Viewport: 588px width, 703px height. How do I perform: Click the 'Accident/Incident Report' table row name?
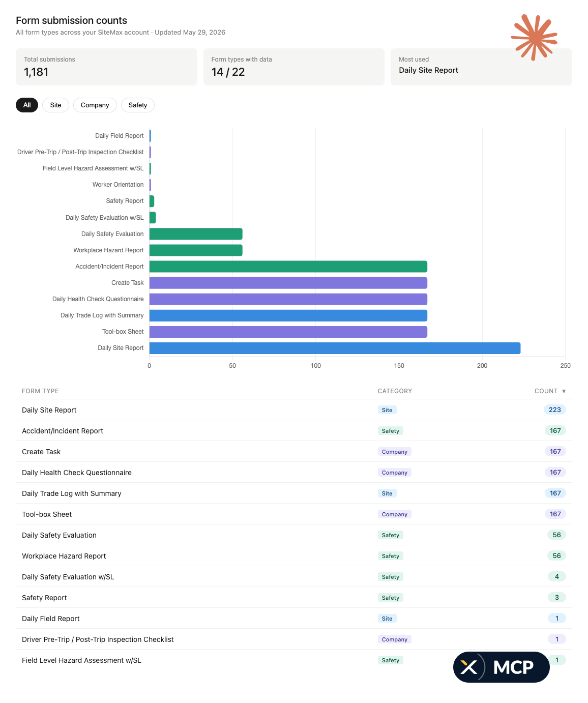point(63,431)
